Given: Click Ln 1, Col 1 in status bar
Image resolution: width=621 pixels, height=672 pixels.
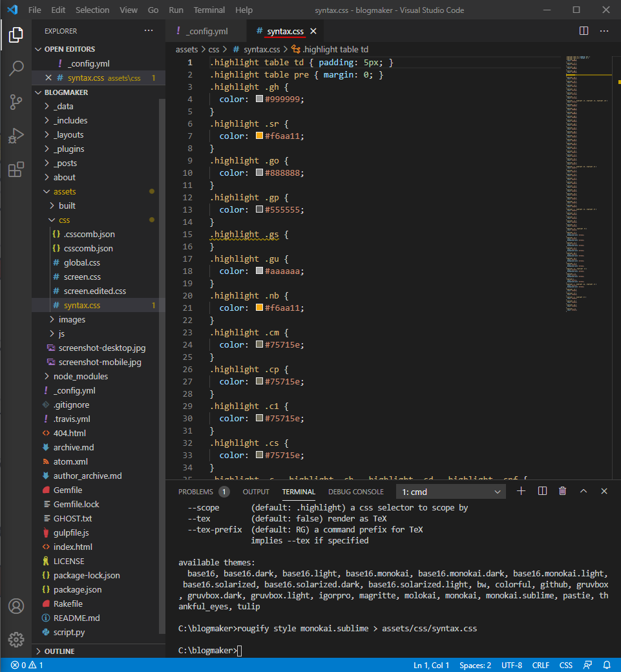Looking at the screenshot, I should (x=431, y=665).
